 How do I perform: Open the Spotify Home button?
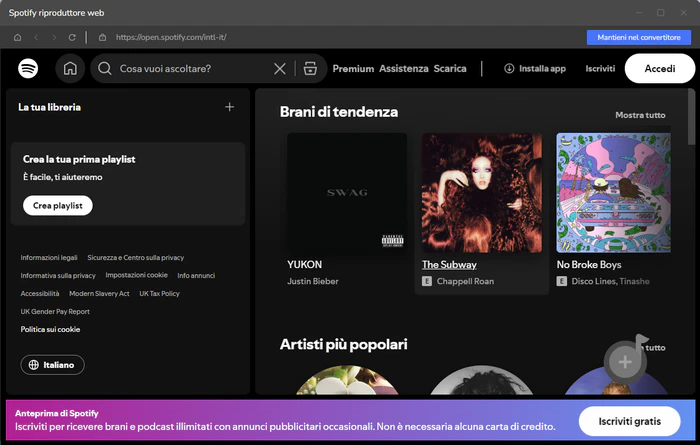pos(70,68)
